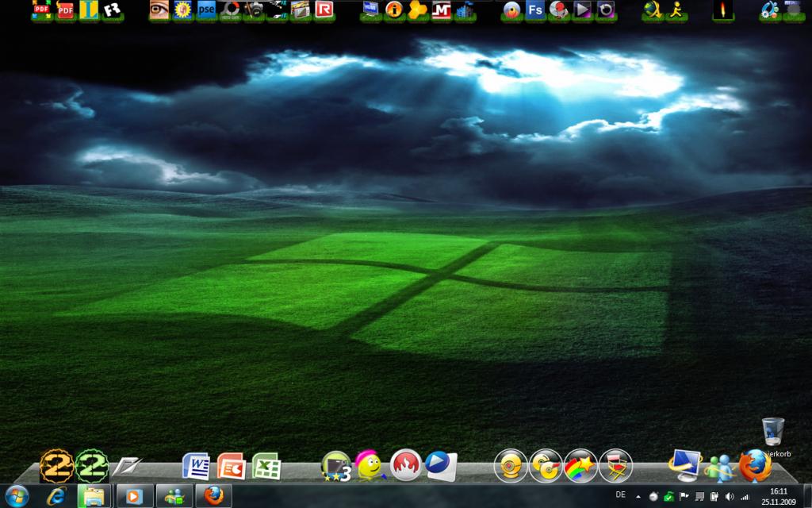
Task: Open the camera icon in top dock
Action: (x=253, y=10)
